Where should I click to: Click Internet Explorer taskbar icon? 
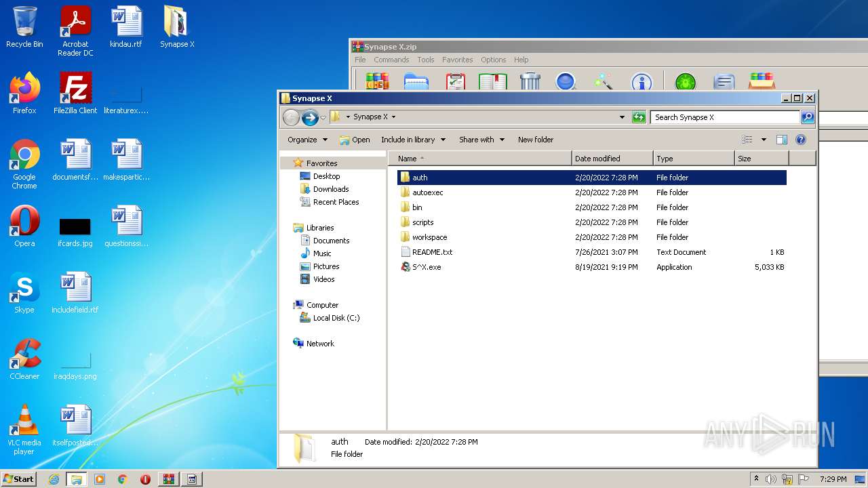[54, 479]
